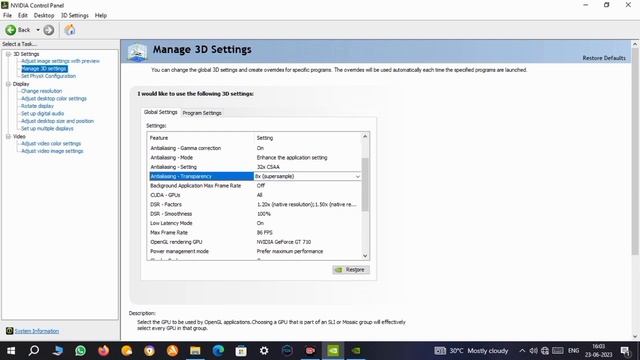This screenshot has width=640, height=360.
Task: Show hidden system tray icons chevron
Action: 522,351
